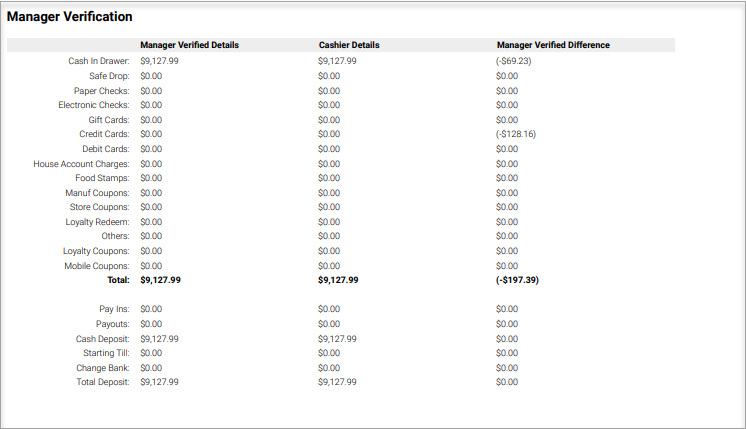
Task: Click the Paper Checks row label
Action: 102,90
